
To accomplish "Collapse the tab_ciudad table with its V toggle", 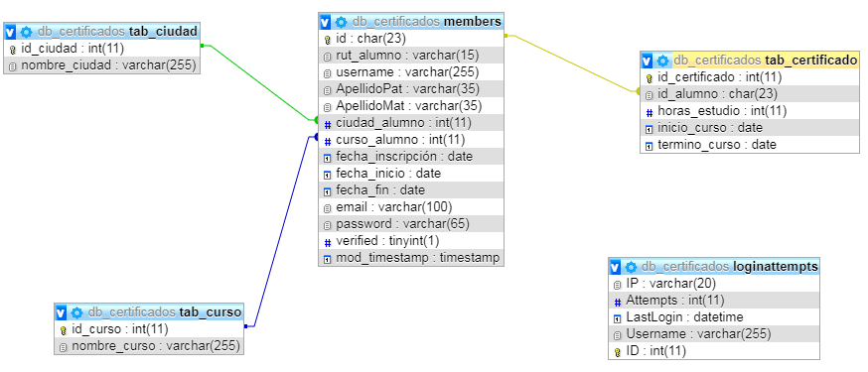I will [x=10, y=32].
